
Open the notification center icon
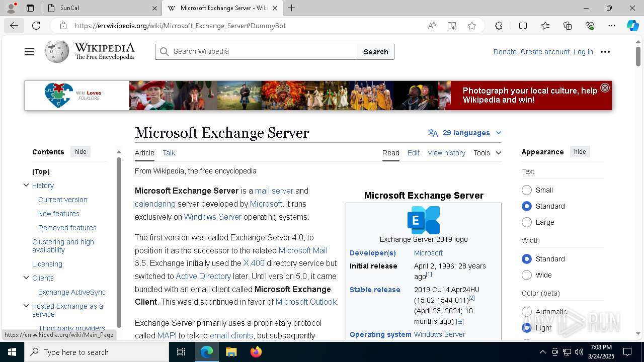pyautogui.click(x=627, y=352)
